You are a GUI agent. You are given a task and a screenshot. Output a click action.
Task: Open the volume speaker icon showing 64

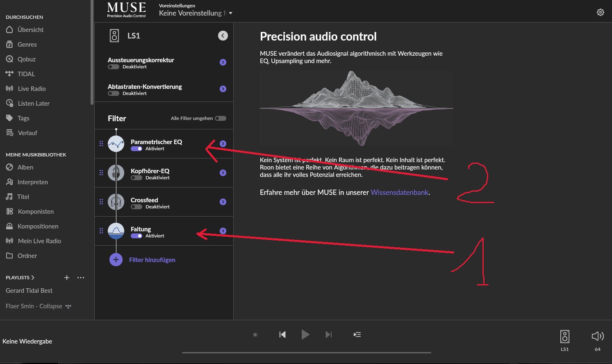(x=598, y=336)
